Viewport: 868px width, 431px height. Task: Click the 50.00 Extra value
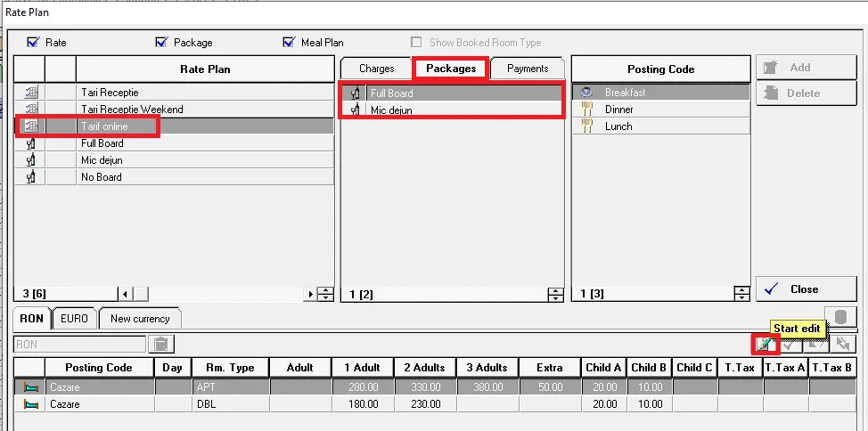coord(550,387)
